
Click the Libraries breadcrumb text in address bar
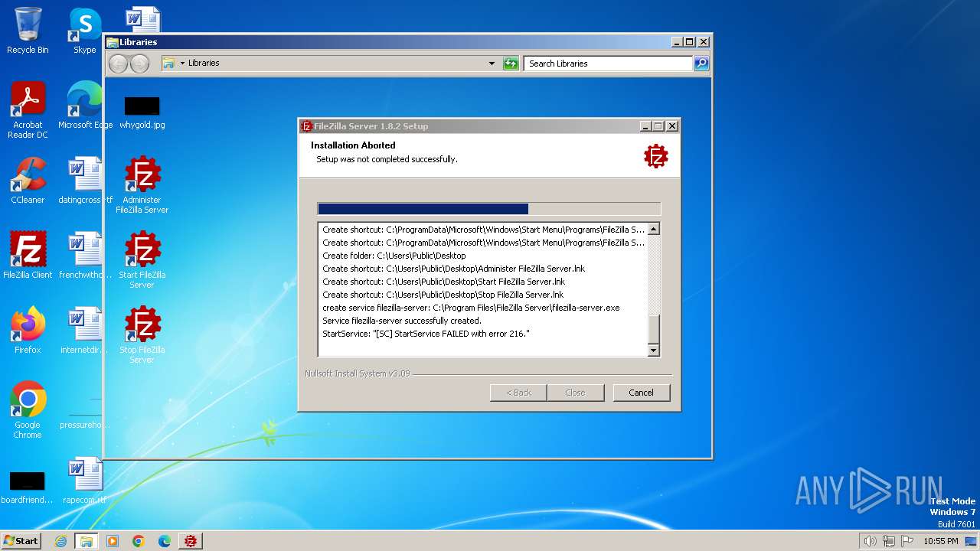pyautogui.click(x=204, y=64)
